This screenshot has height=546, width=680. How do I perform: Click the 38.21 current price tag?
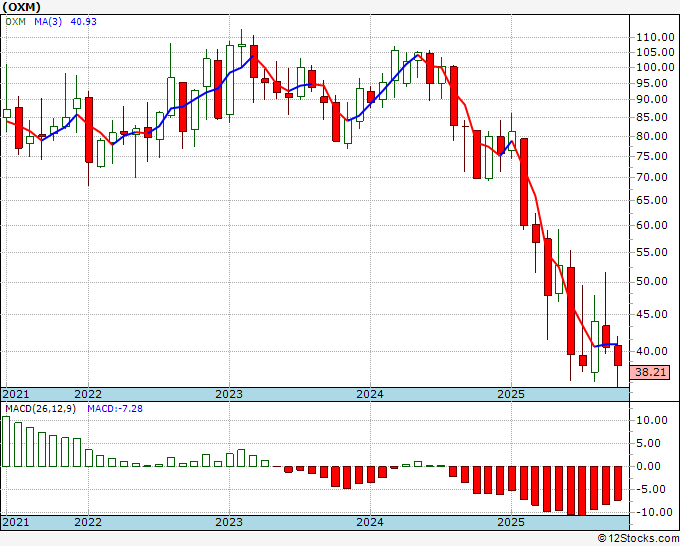(x=650, y=372)
